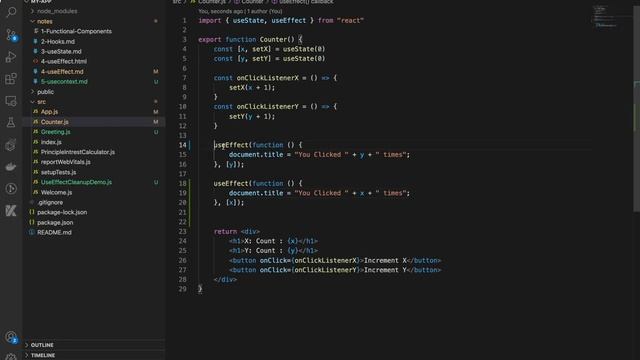Open PrincipleIntrestCalculator.js file
The image size is (640, 360).
(78, 152)
